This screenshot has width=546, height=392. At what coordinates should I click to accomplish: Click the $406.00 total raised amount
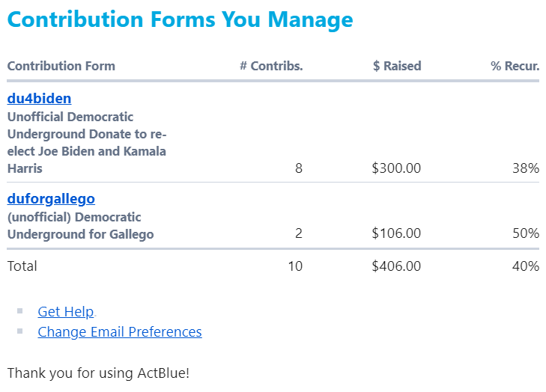point(396,266)
